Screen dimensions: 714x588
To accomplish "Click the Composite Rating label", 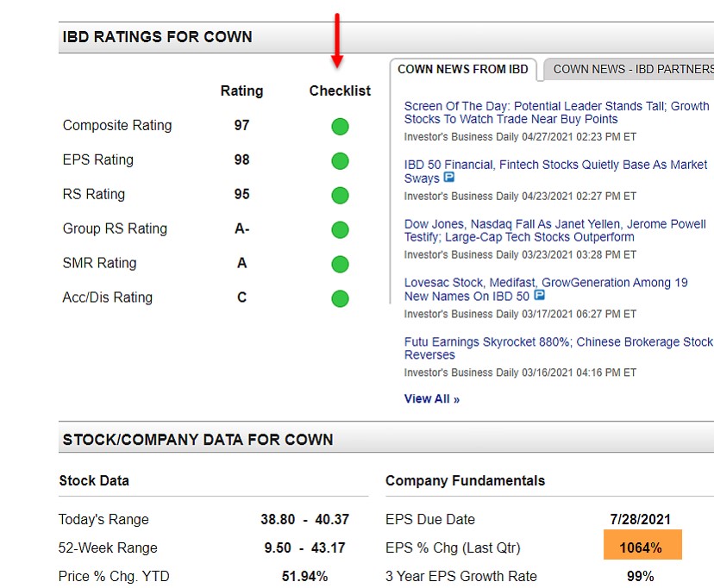I will coord(117,126).
